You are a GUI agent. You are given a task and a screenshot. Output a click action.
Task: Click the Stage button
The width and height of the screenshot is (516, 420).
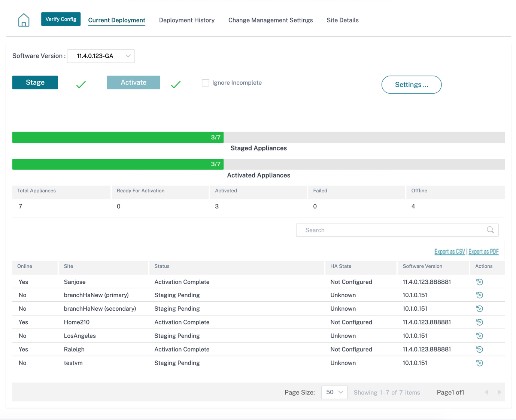point(35,82)
